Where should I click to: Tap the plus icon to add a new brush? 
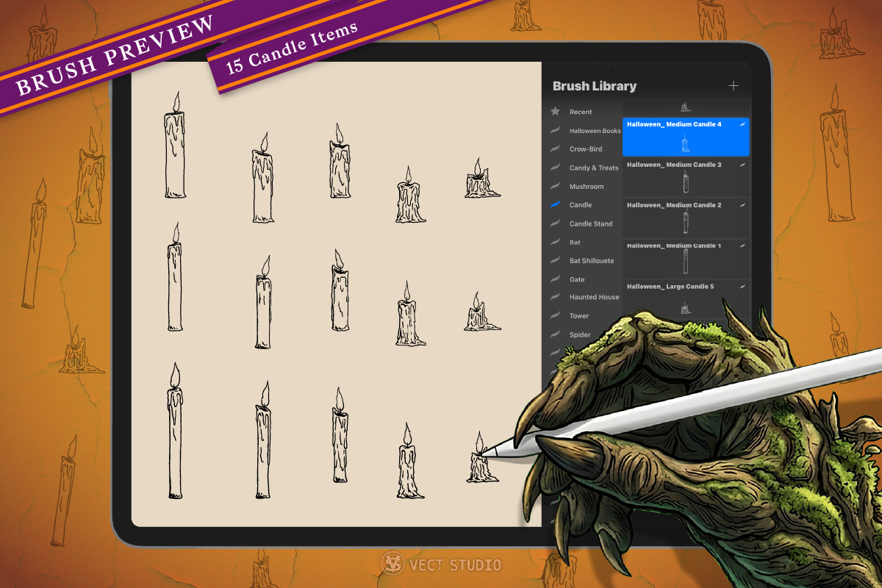[733, 86]
